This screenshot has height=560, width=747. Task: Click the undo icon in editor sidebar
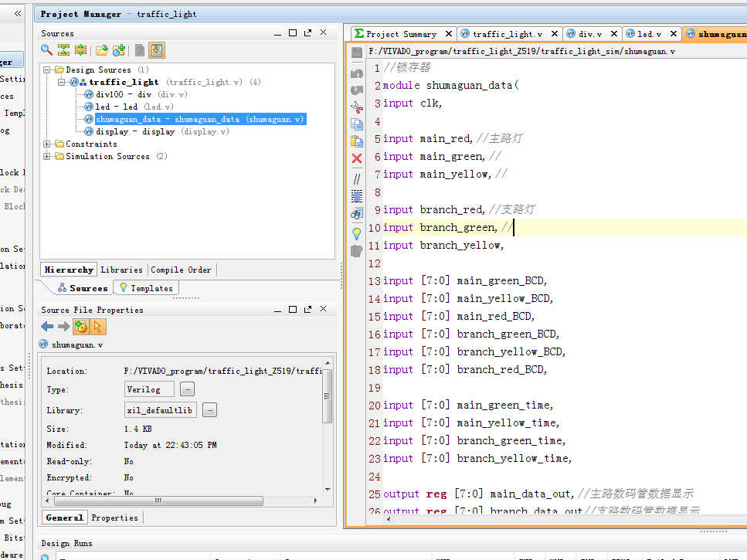click(357, 73)
